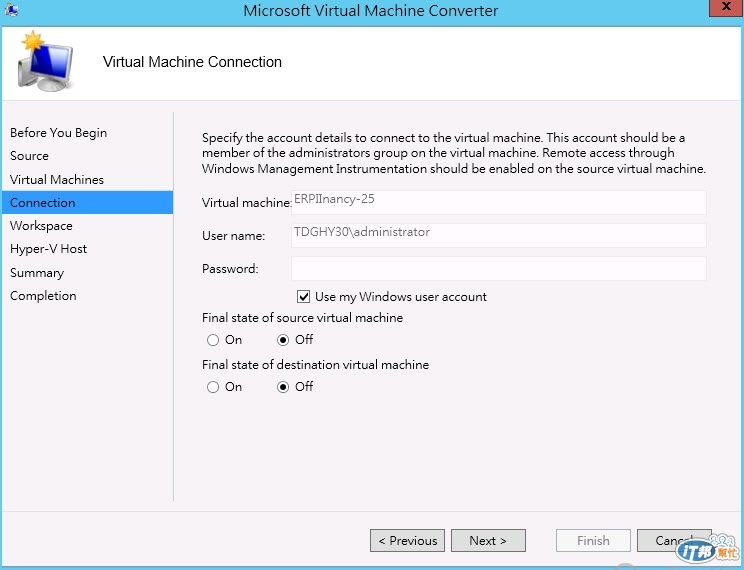Cancel the conversion wizard
The image size is (744, 570).
click(x=674, y=541)
